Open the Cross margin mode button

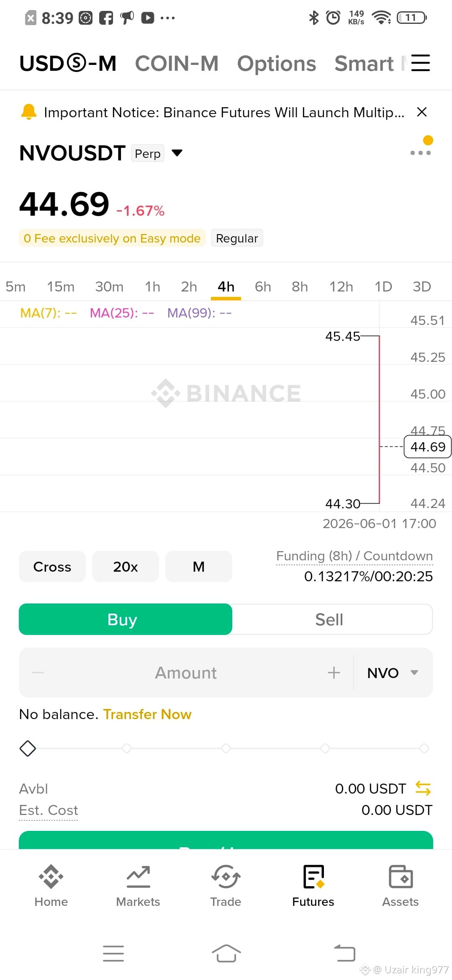[52, 567]
